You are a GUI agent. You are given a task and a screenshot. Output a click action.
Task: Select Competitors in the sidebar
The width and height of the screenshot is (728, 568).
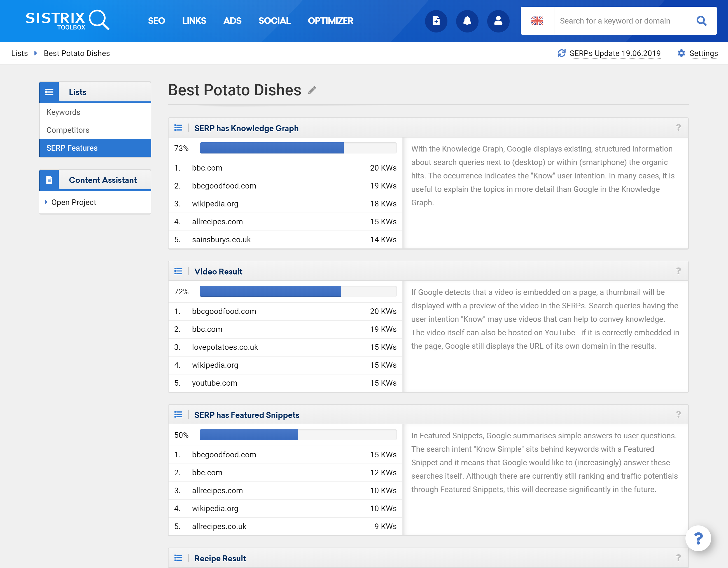(95, 130)
